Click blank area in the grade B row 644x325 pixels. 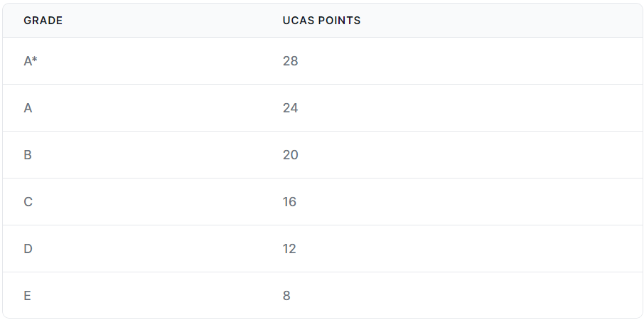tap(472, 155)
